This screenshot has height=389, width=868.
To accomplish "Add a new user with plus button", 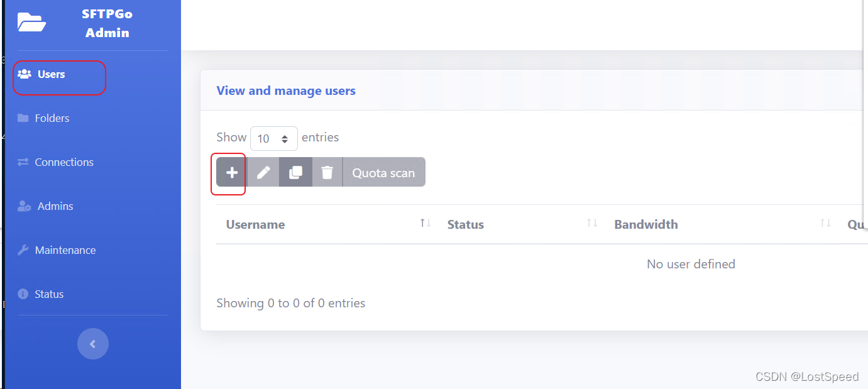I will (x=231, y=172).
